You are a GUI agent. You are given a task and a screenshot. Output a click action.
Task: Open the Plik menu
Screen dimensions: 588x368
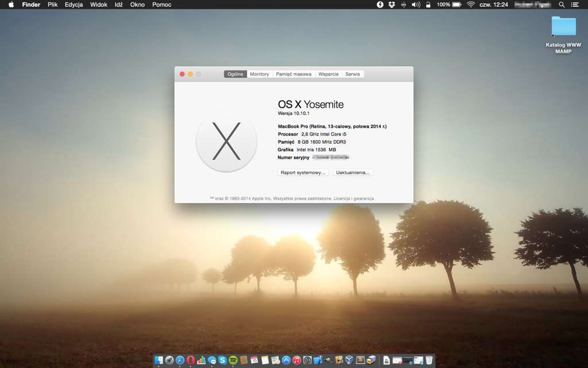click(52, 5)
